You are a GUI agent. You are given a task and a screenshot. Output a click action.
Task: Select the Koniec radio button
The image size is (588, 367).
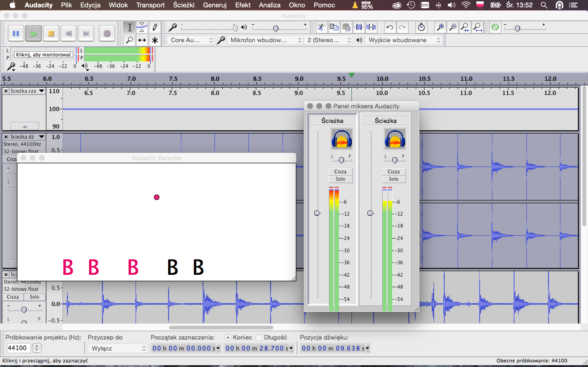point(228,337)
